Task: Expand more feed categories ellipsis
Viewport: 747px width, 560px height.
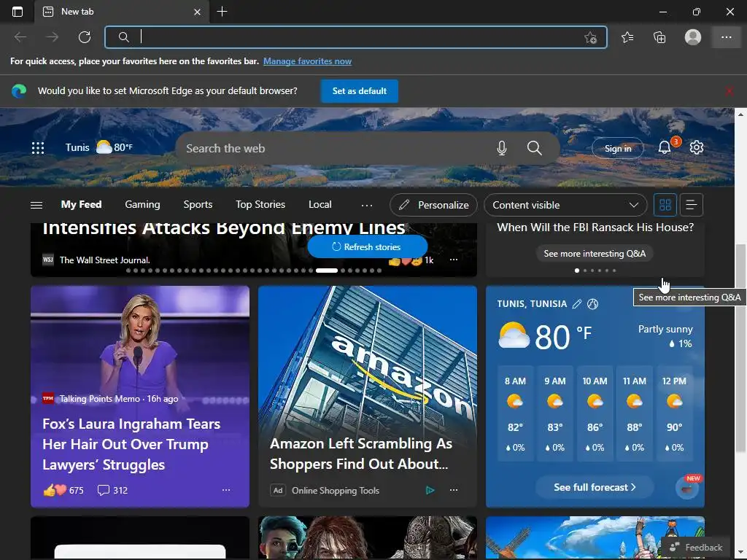Action: pos(366,205)
